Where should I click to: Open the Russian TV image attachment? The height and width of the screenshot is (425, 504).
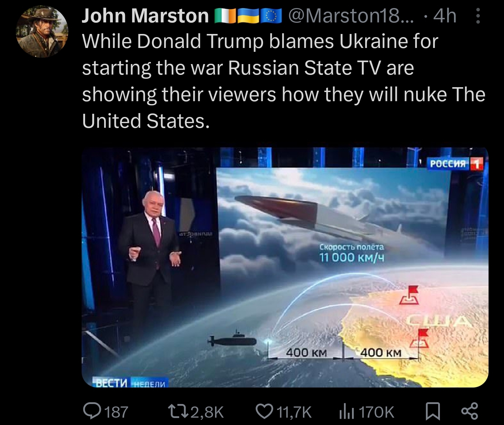point(285,267)
